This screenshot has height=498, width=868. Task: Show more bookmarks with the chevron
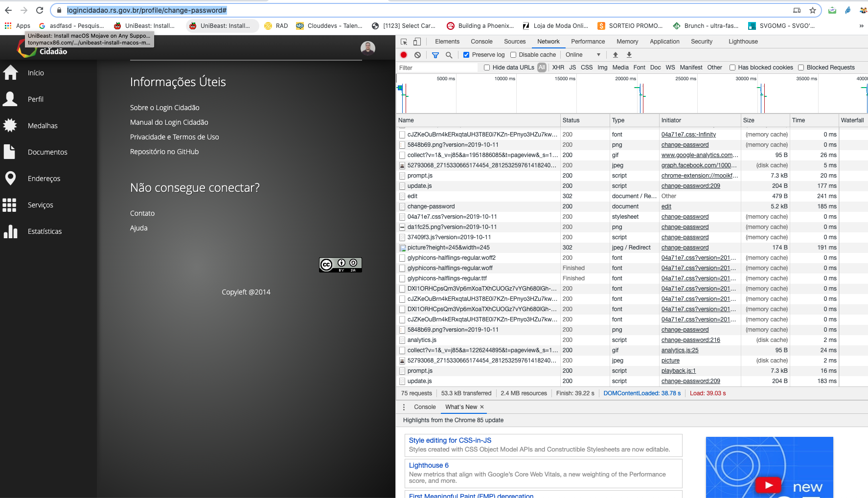tap(861, 26)
